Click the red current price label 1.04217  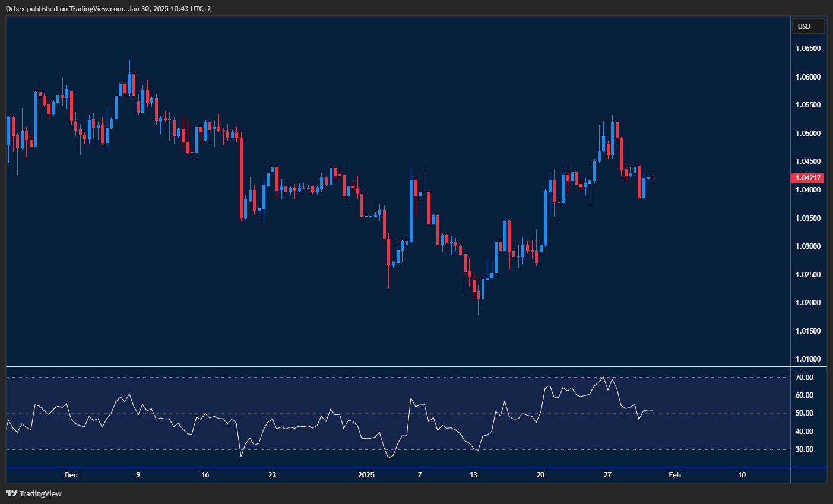[x=807, y=177]
